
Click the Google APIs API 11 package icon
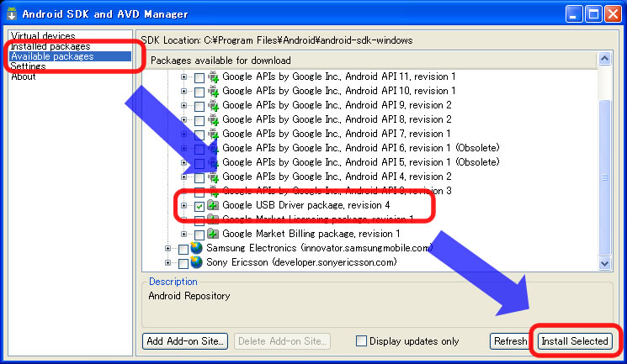pos(213,76)
